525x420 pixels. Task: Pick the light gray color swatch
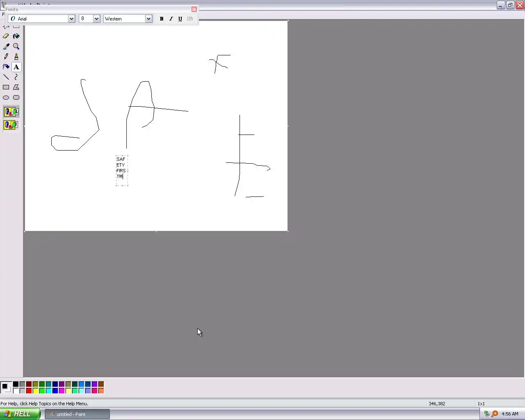[22, 391]
